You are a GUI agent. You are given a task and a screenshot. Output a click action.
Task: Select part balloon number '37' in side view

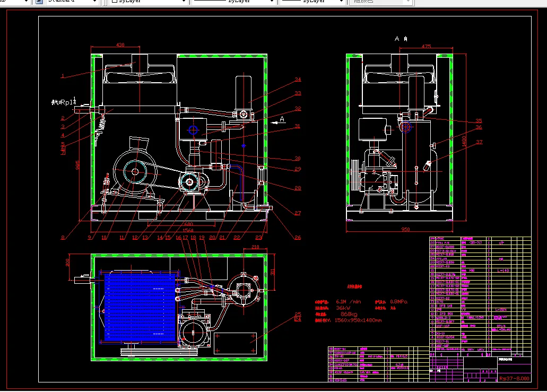479,142
